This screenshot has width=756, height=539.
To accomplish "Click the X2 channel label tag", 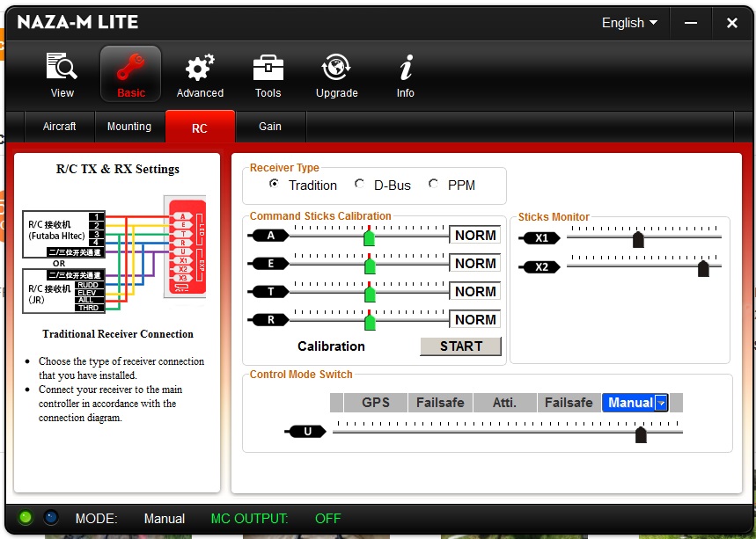I will tap(540, 266).
